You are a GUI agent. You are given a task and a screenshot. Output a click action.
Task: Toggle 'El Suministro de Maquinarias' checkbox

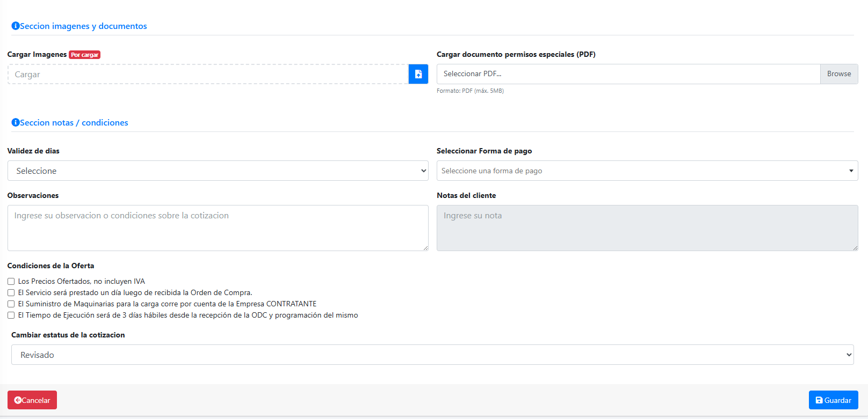pos(11,304)
